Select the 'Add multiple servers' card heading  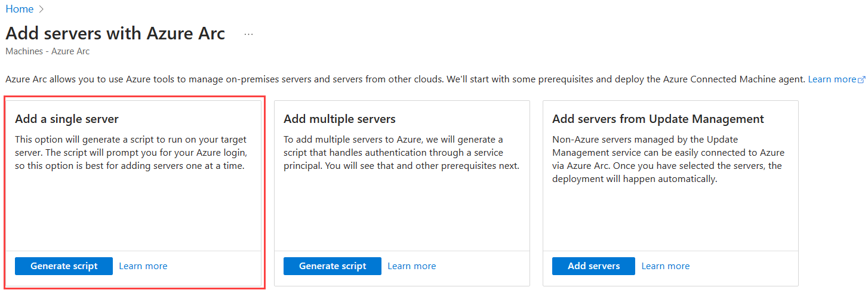[340, 119]
